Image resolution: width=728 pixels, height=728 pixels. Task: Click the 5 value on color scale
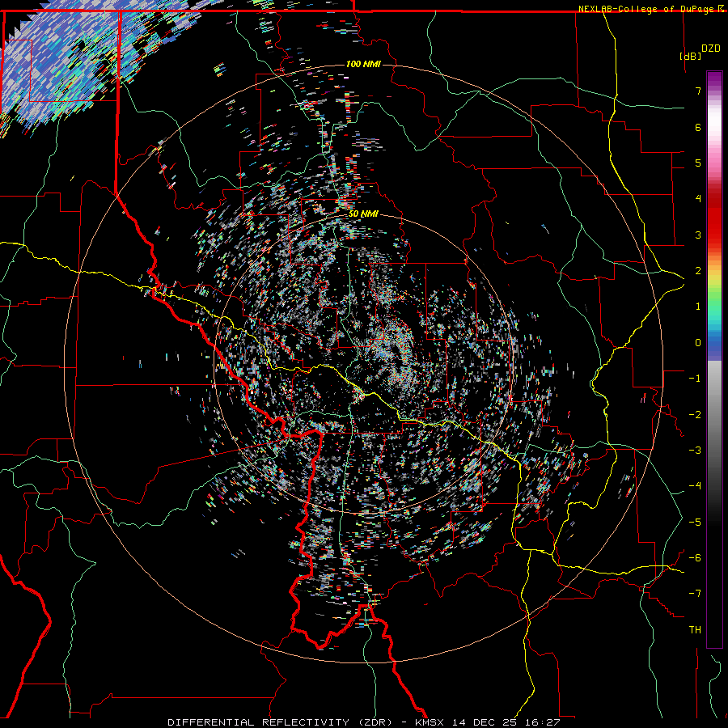click(x=698, y=163)
